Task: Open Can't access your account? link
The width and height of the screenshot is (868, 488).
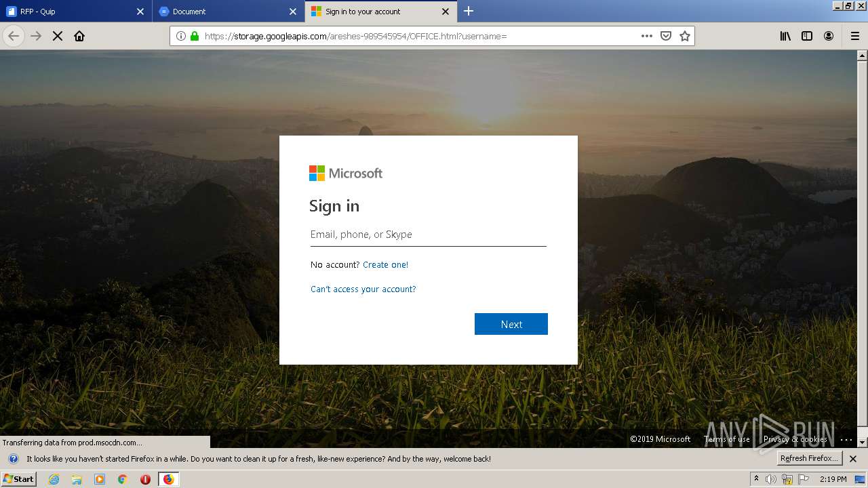Action: (363, 289)
